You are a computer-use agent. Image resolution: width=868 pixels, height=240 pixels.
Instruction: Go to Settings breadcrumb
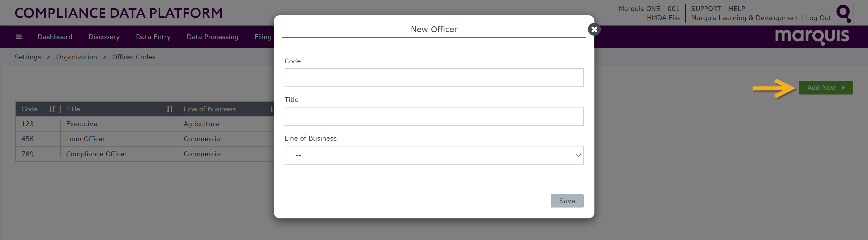[28, 57]
